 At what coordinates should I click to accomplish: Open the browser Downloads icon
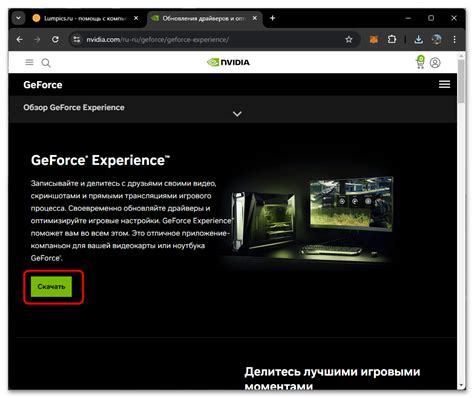tap(418, 39)
